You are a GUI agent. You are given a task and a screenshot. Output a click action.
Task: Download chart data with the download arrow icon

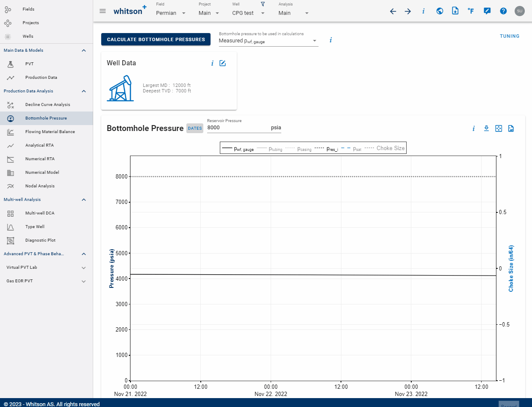pyautogui.click(x=486, y=128)
